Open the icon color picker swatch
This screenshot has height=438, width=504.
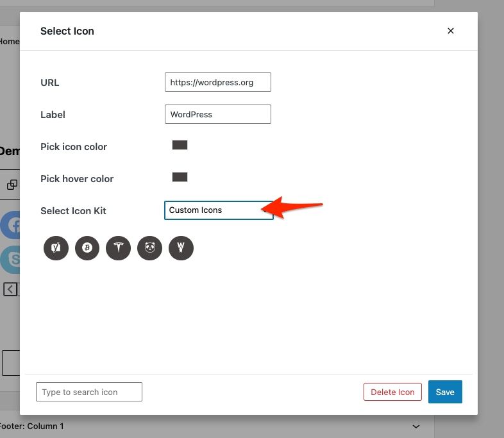tap(180, 145)
